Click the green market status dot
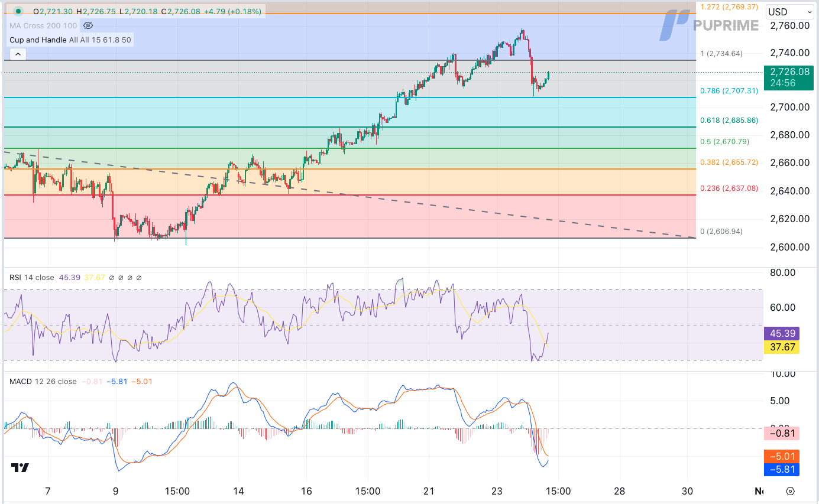The height and width of the screenshot is (504, 819). tap(18, 11)
